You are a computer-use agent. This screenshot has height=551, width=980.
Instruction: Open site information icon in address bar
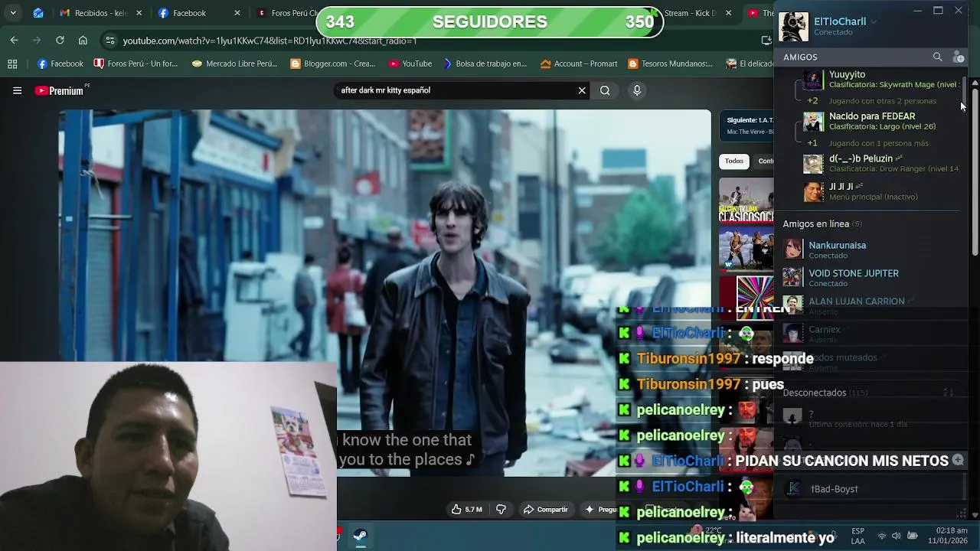(109, 41)
